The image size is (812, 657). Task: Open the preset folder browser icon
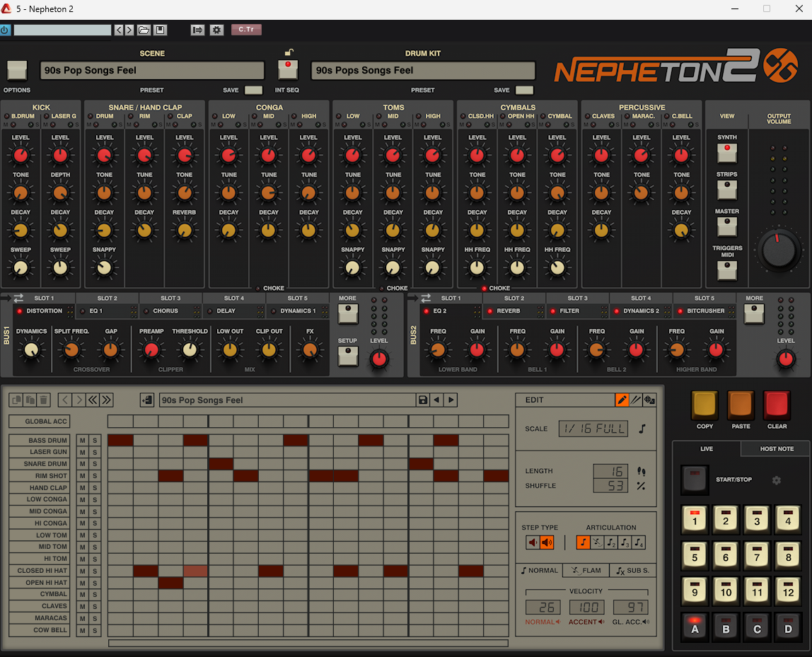(144, 30)
